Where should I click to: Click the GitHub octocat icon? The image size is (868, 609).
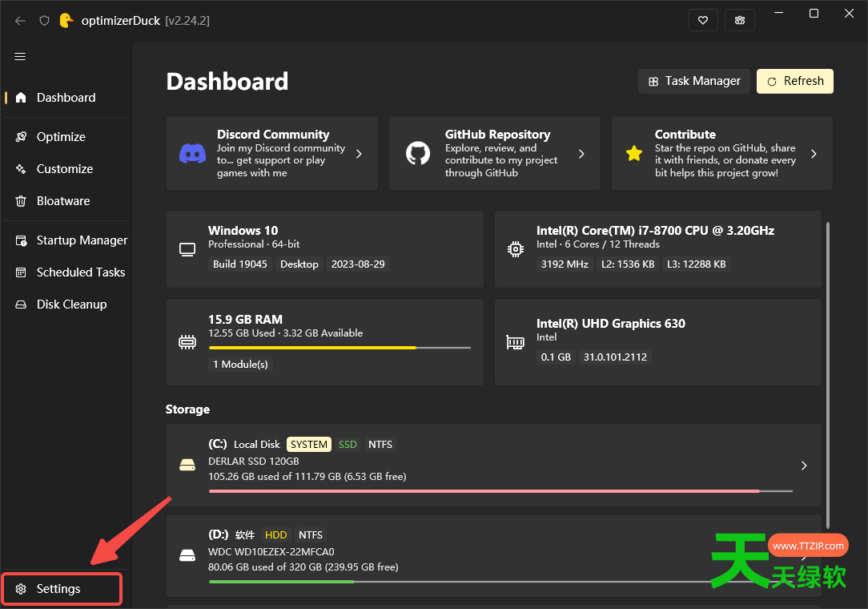[x=418, y=154]
